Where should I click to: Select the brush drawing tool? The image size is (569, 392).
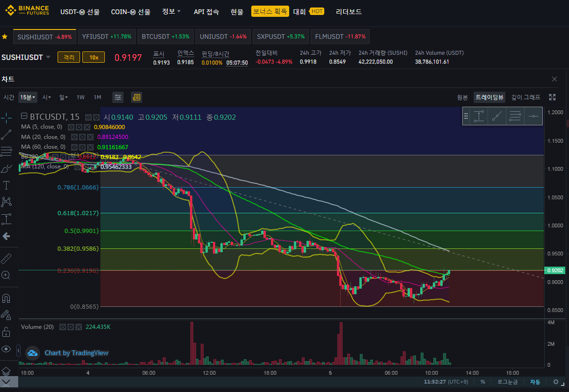click(6, 168)
